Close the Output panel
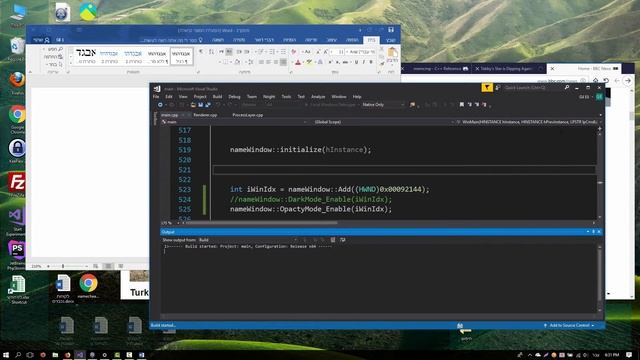The image size is (640, 360). pos(599,232)
